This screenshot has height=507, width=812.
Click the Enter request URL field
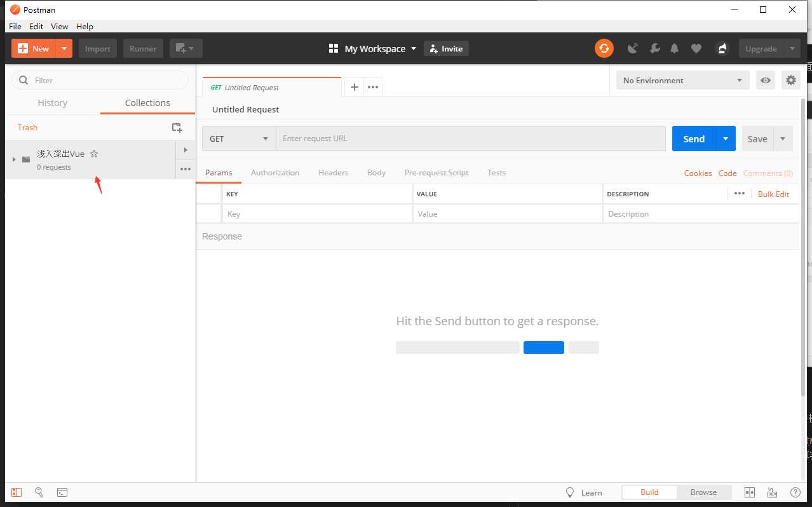[470, 139]
